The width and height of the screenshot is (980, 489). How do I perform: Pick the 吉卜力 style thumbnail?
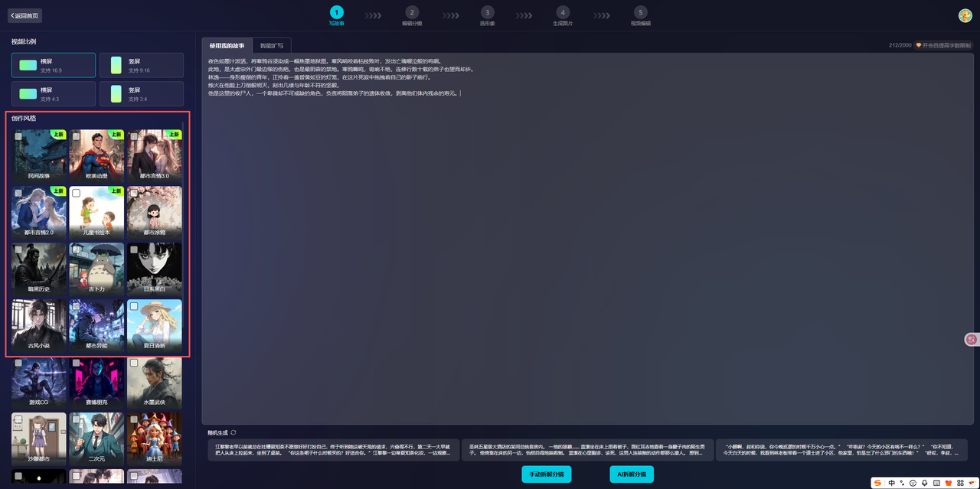96,268
